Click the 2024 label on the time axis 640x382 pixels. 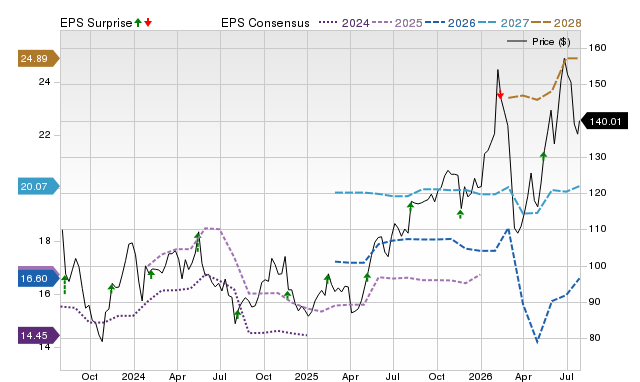pos(133,376)
